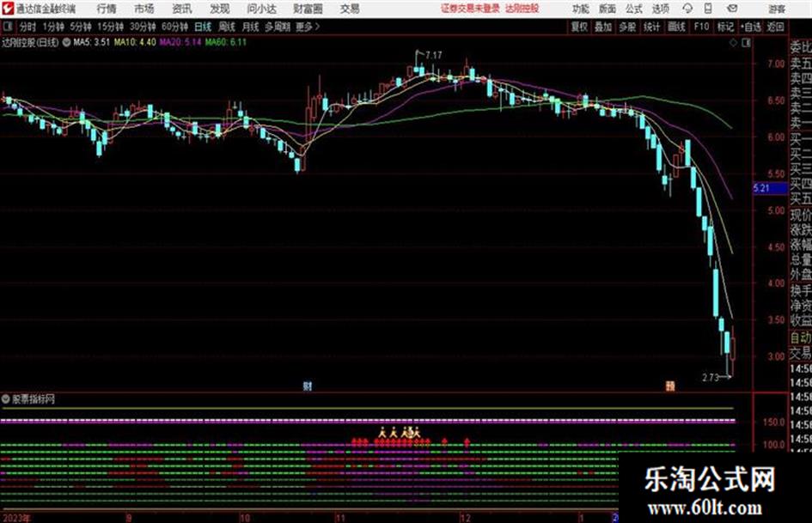Open the 多周期 multi-period view
The image size is (812, 523).
(x=278, y=27)
